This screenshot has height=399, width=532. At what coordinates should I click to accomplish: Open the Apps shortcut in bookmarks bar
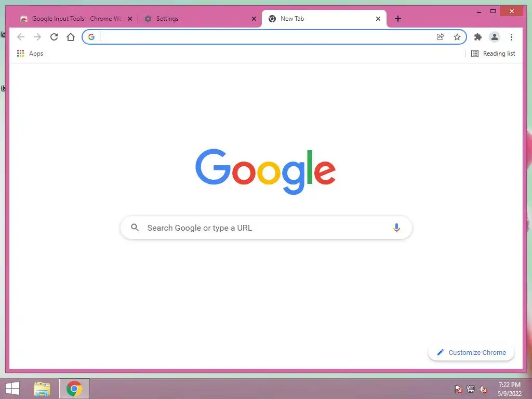30,54
